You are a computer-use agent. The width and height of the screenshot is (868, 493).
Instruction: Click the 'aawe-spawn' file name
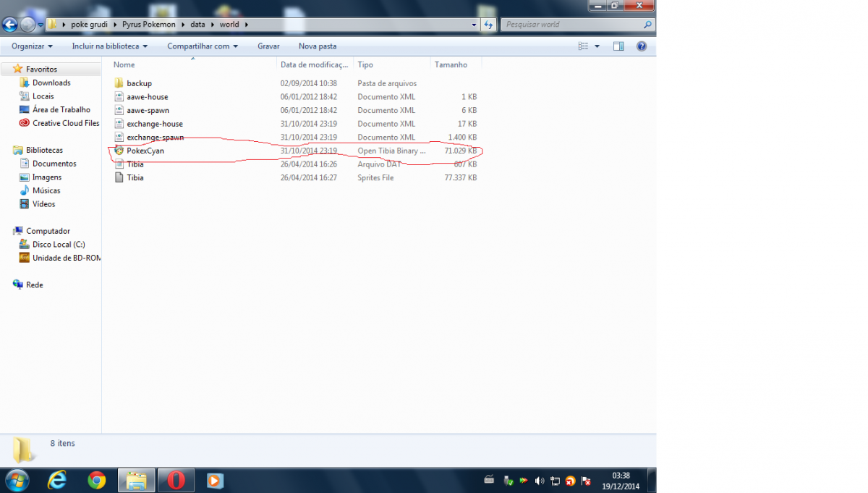click(148, 110)
